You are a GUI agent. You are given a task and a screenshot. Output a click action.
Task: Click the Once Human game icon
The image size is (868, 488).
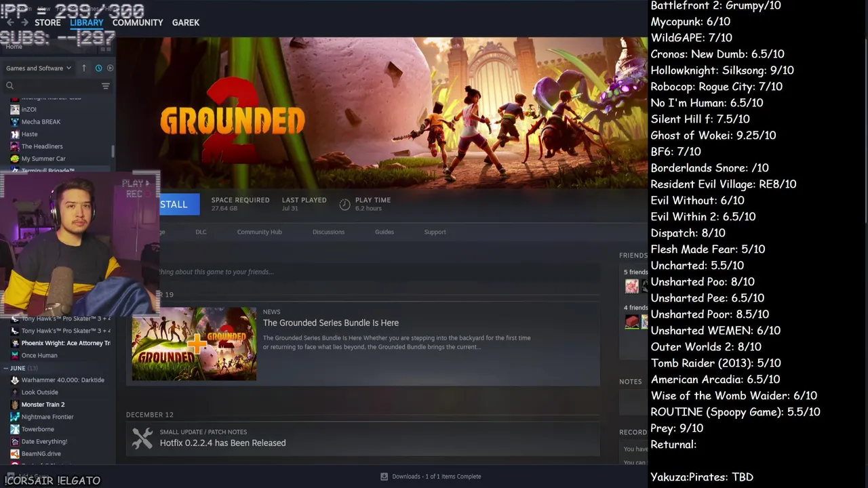click(x=15, y=355)
